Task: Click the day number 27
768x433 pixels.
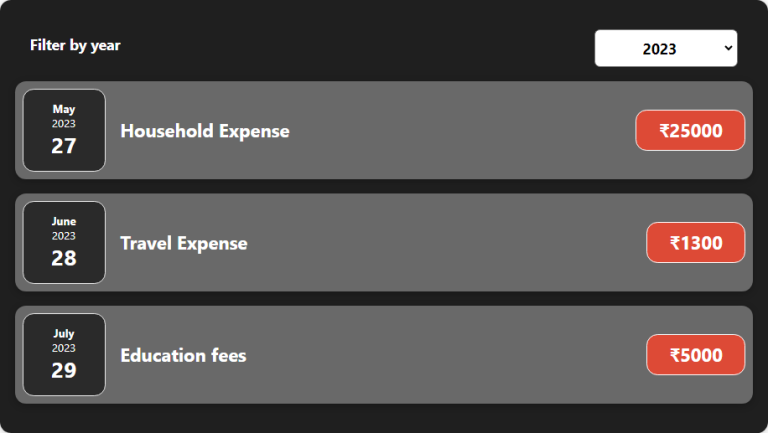Action: (64, 146)
